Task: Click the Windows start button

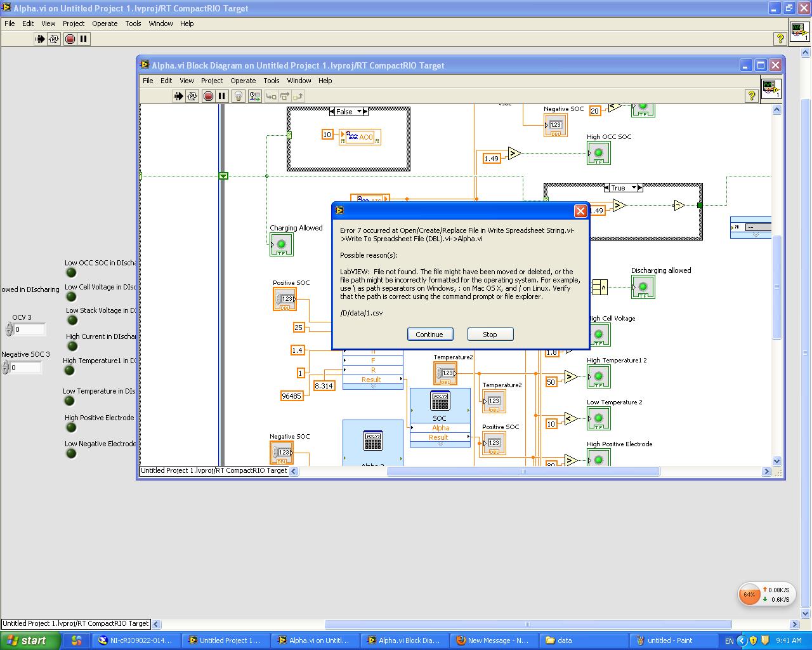Action: [30, 640]
